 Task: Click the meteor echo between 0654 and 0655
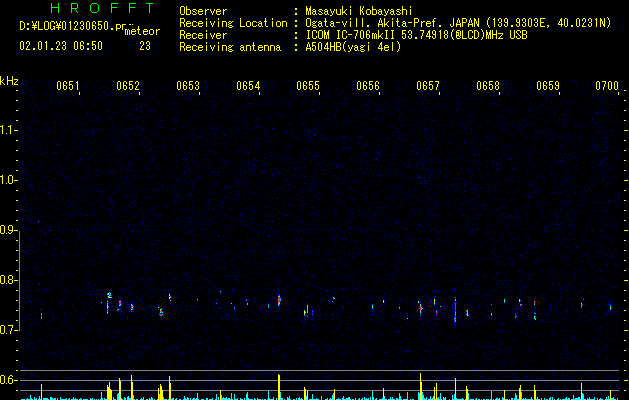[x=279, y=300]
